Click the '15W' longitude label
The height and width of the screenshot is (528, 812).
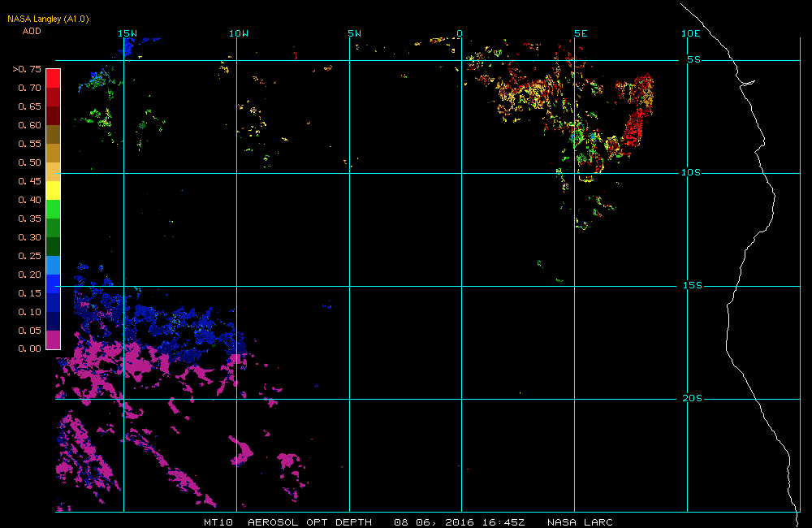point(127,33)
